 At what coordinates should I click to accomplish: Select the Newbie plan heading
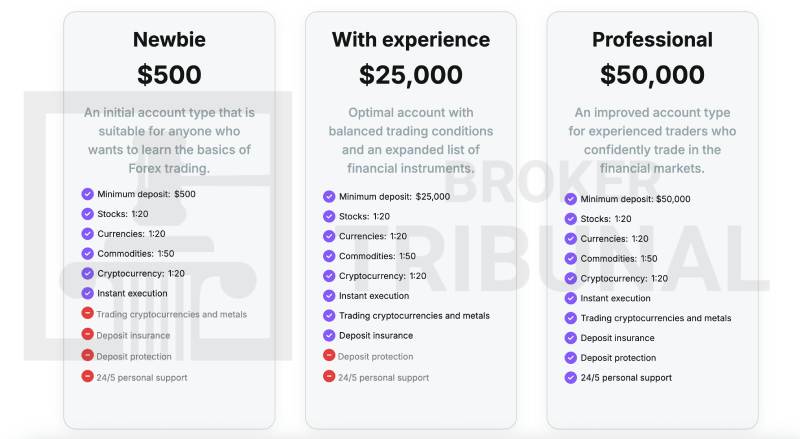[169, 40]
